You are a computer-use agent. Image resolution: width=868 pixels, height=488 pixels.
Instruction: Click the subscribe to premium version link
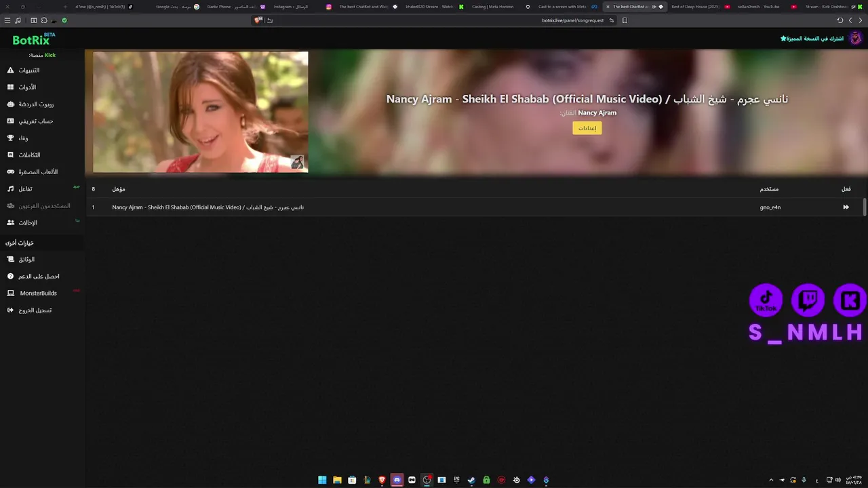812,39
